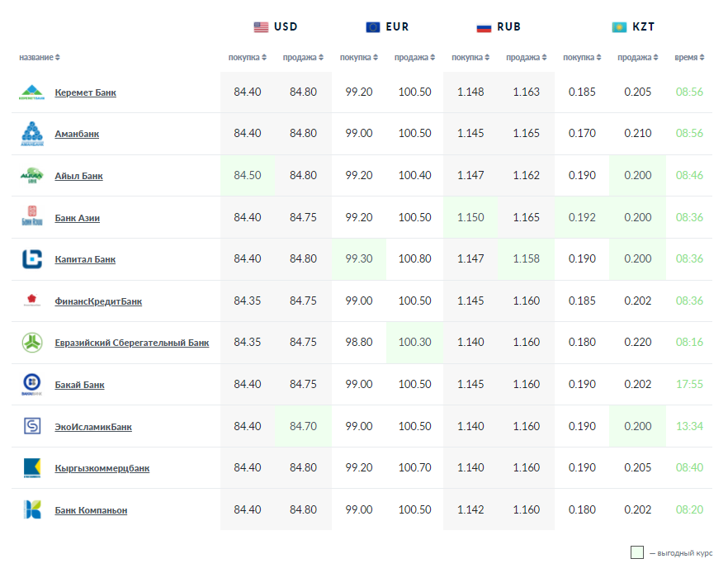Click the выгодный курс legend swatch

tap(636, 552)
